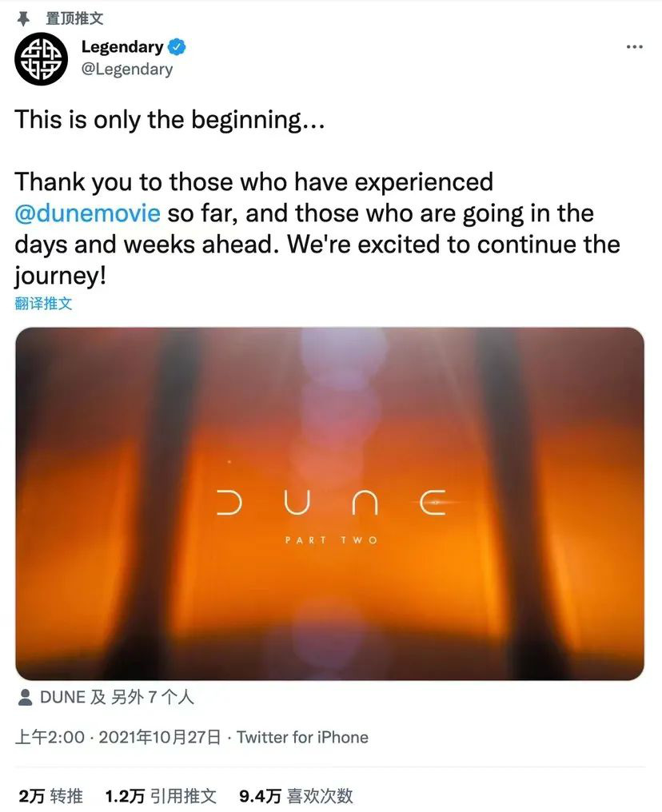Image resolution: width=662 pixels, height=812 pixels.
Task: Open the Dune Part Two image
Action: point(330,504)
